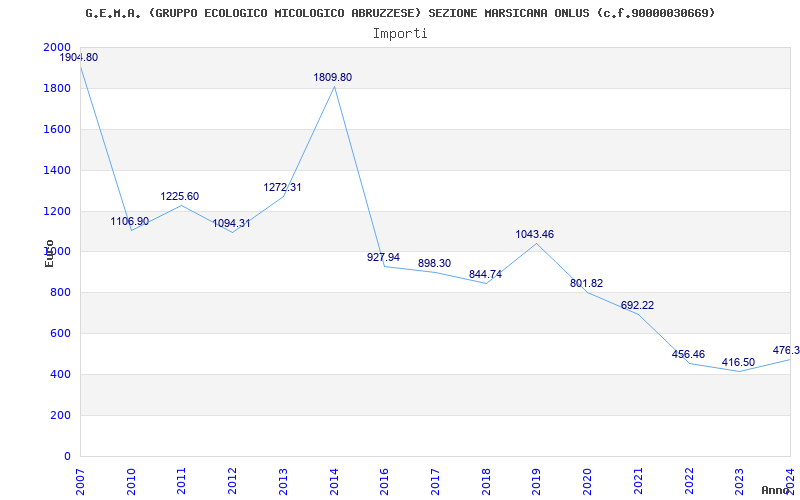This screenshot has height=500, width=800.
Task: Select the 2022 x-axis year label
Action: point(689,480)
